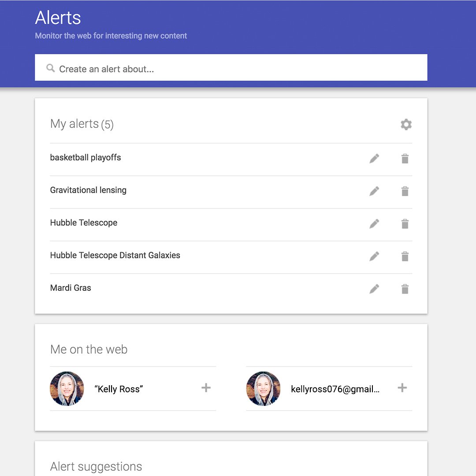Open the Mardi Gras alert
Viewport: 476px width, 476px height.
[71, 288]
